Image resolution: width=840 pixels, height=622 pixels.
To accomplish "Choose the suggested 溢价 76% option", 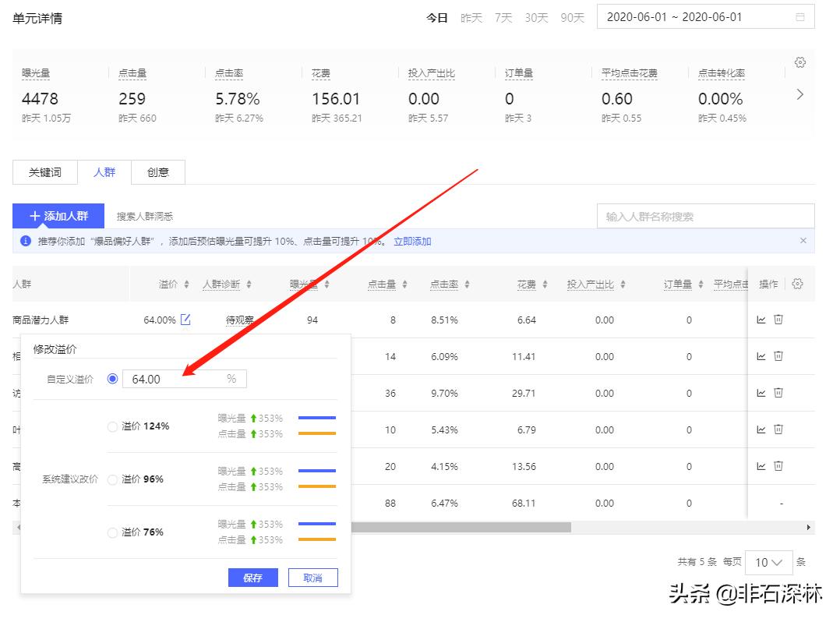I will 113,532.
